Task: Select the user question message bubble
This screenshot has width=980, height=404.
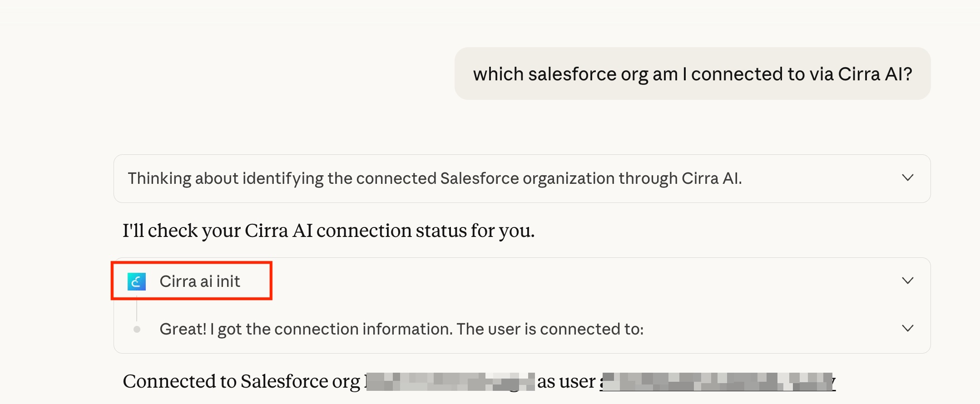Action: click(x=692, y=74)
